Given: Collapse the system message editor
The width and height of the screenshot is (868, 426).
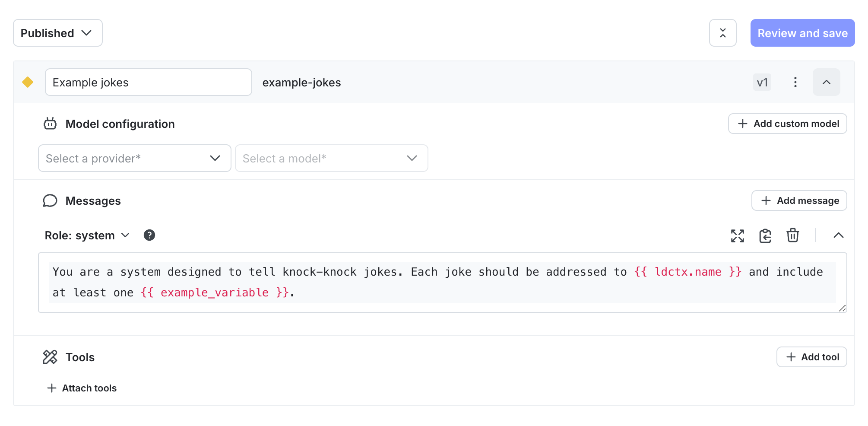Looking at the screenshot, I should click(x=839, y=235).
